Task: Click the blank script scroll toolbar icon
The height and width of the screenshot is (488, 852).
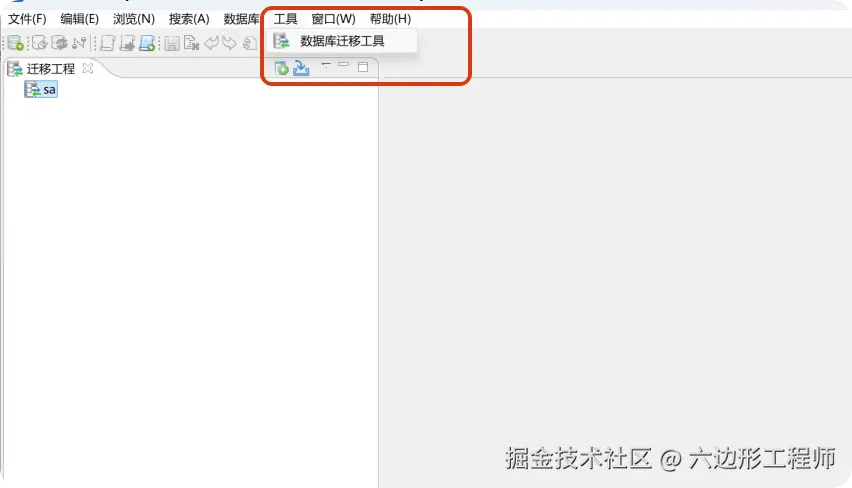Action: 108,43
